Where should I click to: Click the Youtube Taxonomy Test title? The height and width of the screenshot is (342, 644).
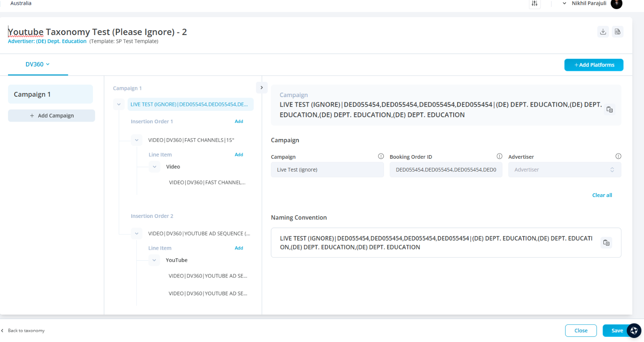click(97, 32)
